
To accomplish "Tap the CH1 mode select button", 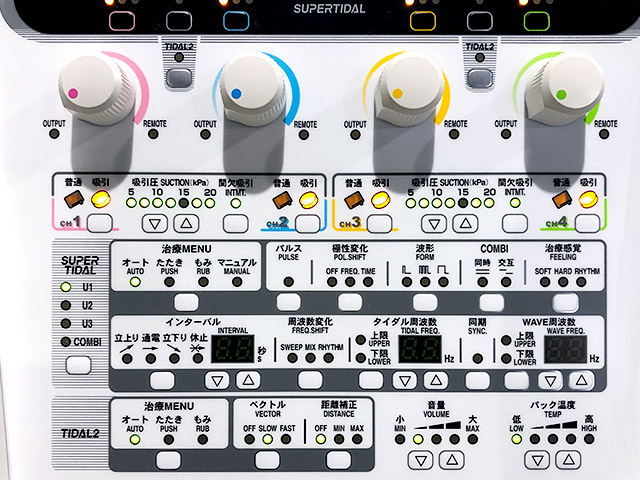I will 100,223.
